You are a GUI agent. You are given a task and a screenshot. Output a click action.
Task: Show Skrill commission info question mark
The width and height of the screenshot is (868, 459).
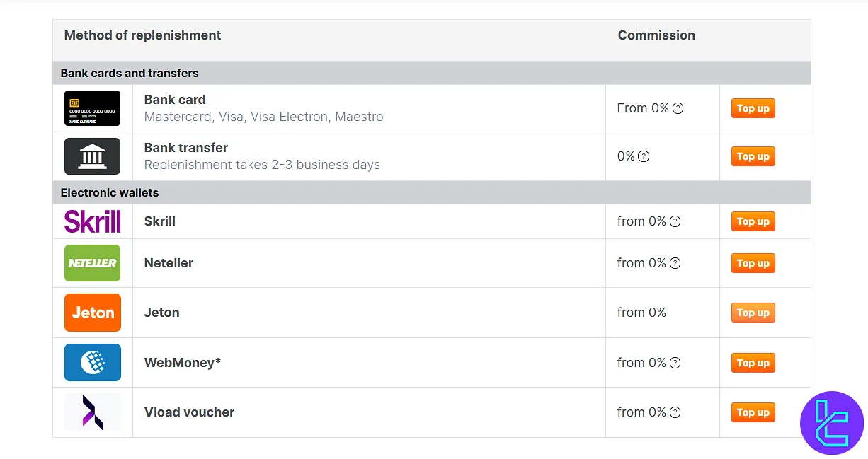pos(675,221)
